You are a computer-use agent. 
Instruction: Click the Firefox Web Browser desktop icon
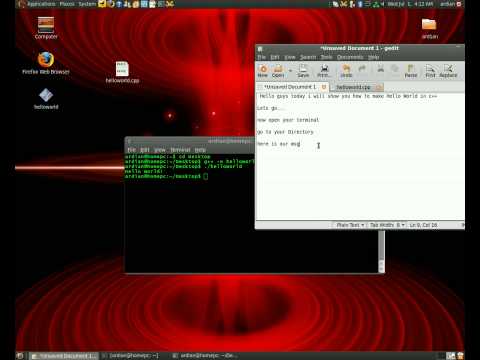(46, 63)
